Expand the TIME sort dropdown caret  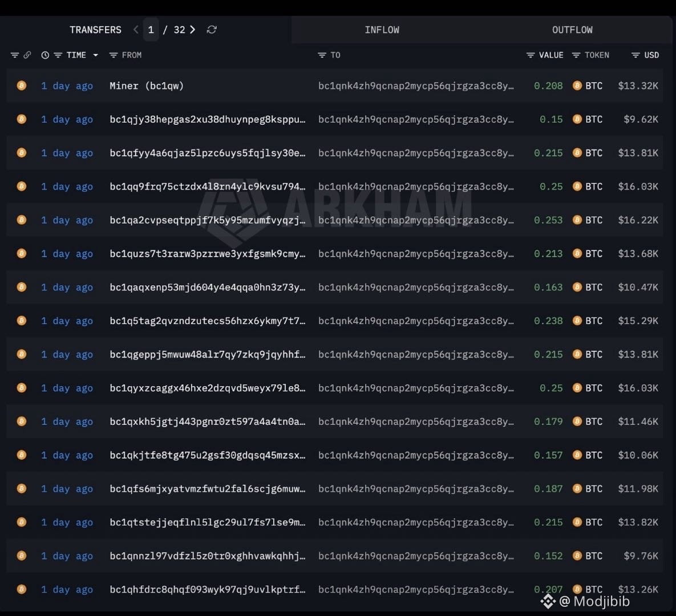pyautogui.click(x=95, y=55)
